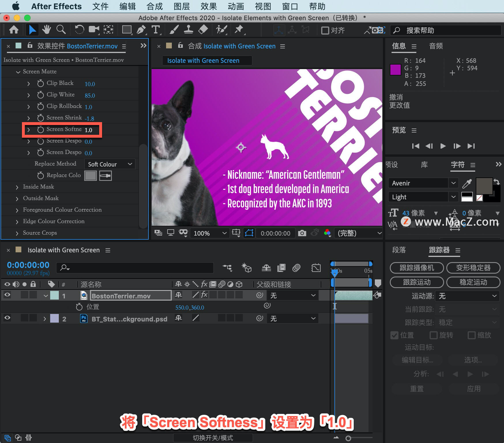
Task: Toggle the 缩放 checkbox in tracker
Action: click(x=471, y=335)
